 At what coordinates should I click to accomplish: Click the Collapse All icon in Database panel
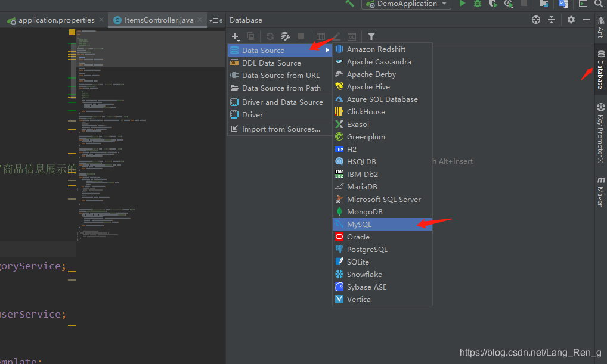coord(552,20)
